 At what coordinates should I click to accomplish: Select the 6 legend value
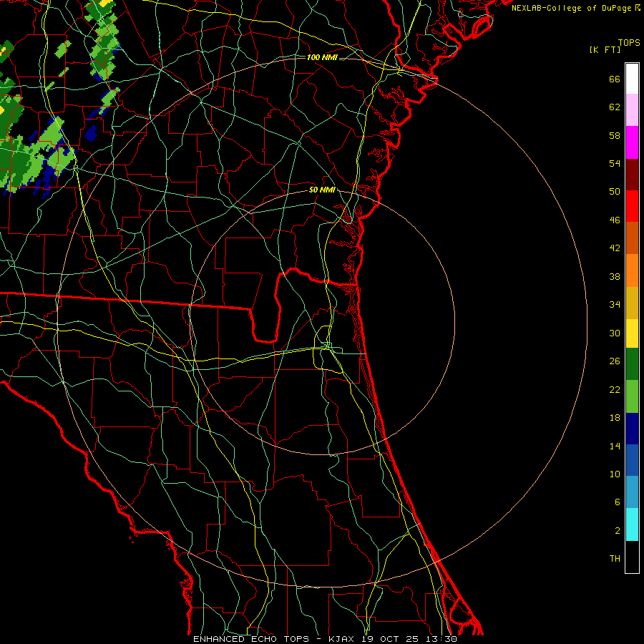click(x=618, y=502)
